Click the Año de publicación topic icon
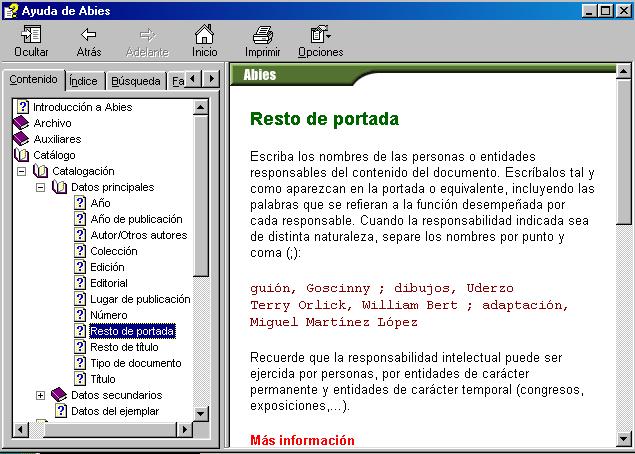635x454 pixels. click(x=80, y=219)
